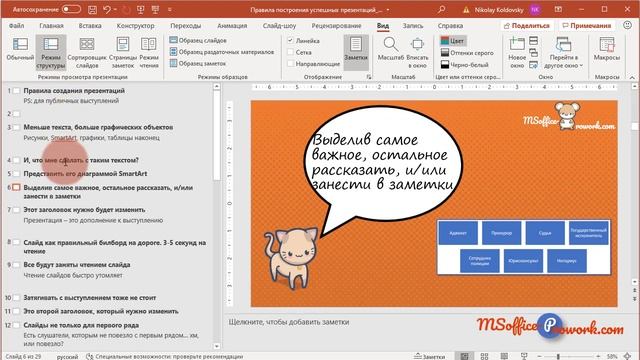Click zoom in plus in status bar

pyautogui.click(x=598, y=356)
